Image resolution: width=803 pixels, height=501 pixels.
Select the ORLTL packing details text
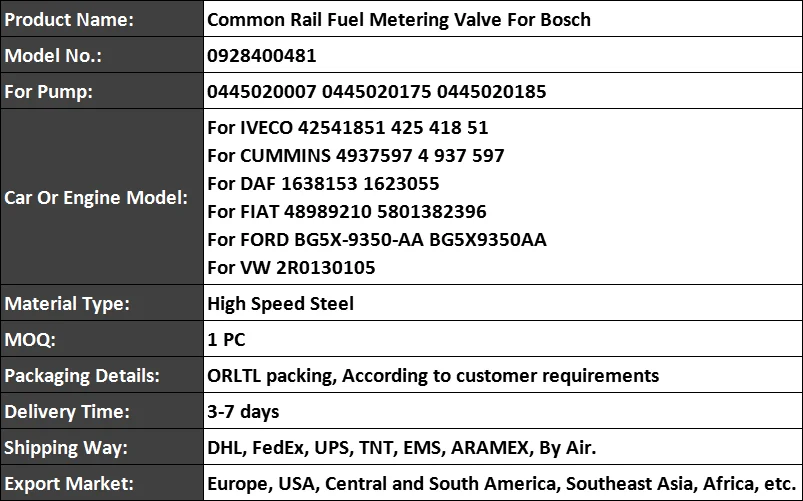(433, 375)
